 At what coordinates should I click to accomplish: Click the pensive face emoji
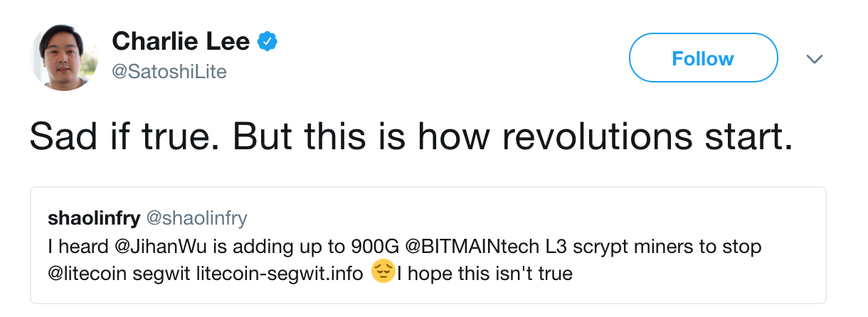(x=383, y=273)
